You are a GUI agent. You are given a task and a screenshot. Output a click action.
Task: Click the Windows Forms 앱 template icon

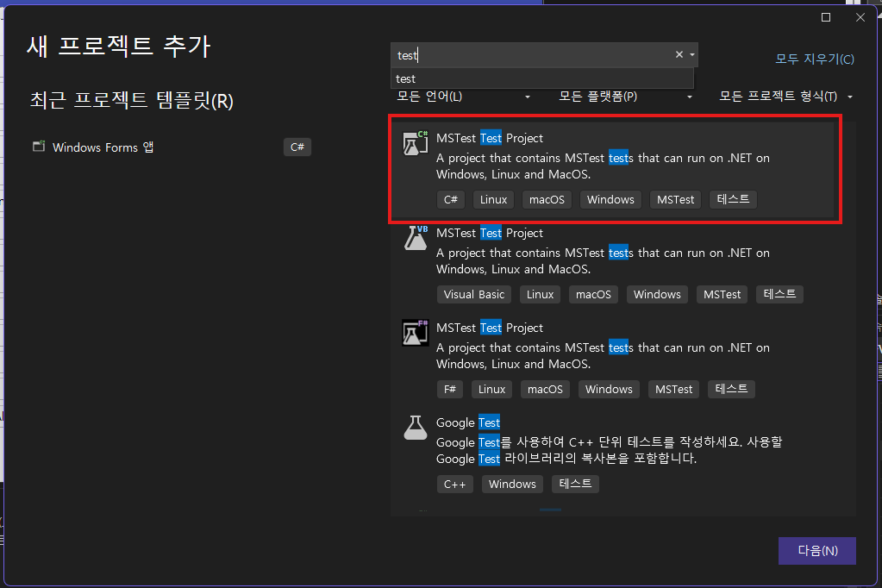(x=39, y=147)
